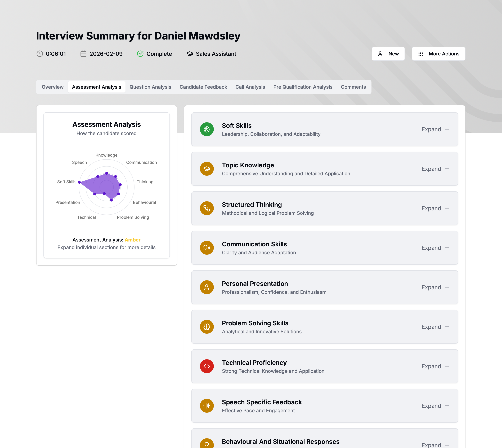Image resolution: width=502 pixels, height=448 pixels.
Task: Click the Speech Specific Feedback waveform icon
Action: click(207, 406)
